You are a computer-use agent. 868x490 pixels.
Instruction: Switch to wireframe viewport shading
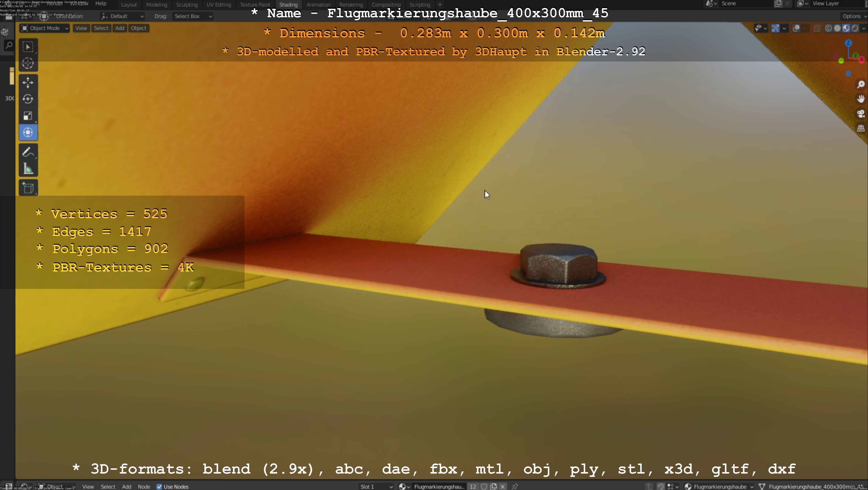tap(828, 28)
